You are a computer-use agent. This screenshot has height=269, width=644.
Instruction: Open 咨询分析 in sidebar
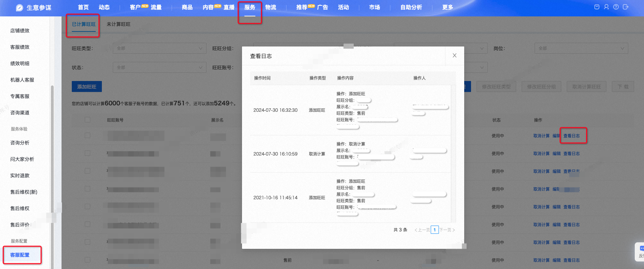pyautogui.click(x=20, y=143)
